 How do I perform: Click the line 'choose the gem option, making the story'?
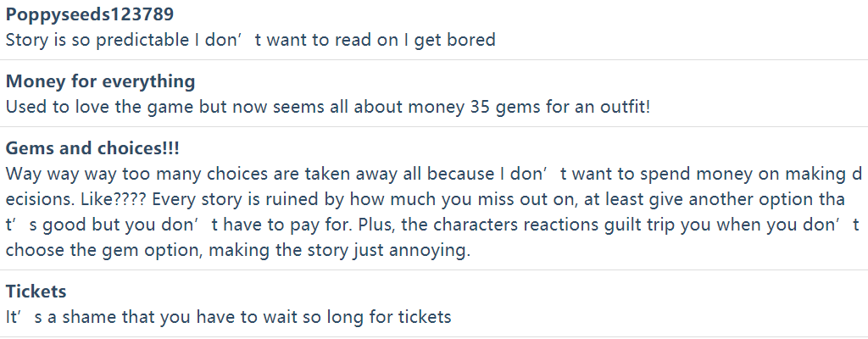click(238, 250)
